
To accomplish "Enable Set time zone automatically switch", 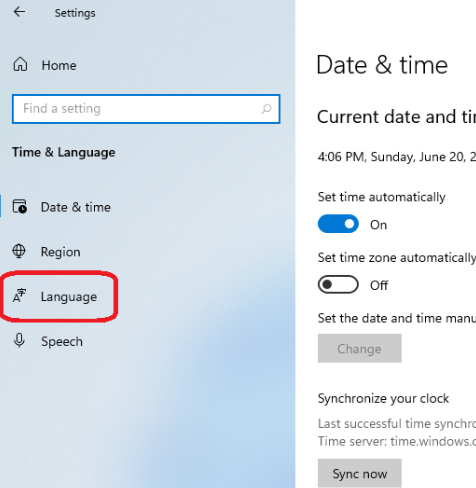I will coord(338,284).
